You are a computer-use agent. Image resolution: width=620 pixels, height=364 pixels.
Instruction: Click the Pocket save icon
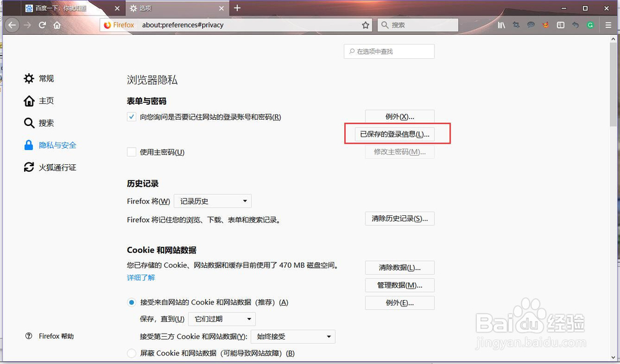coord(530,25)
